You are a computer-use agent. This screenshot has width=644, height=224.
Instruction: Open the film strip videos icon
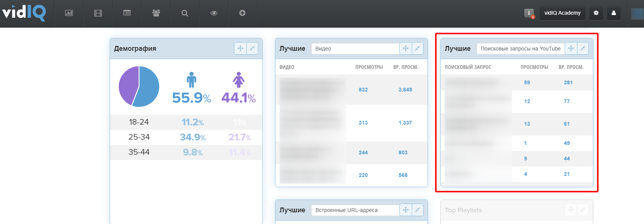pos(98,13)
